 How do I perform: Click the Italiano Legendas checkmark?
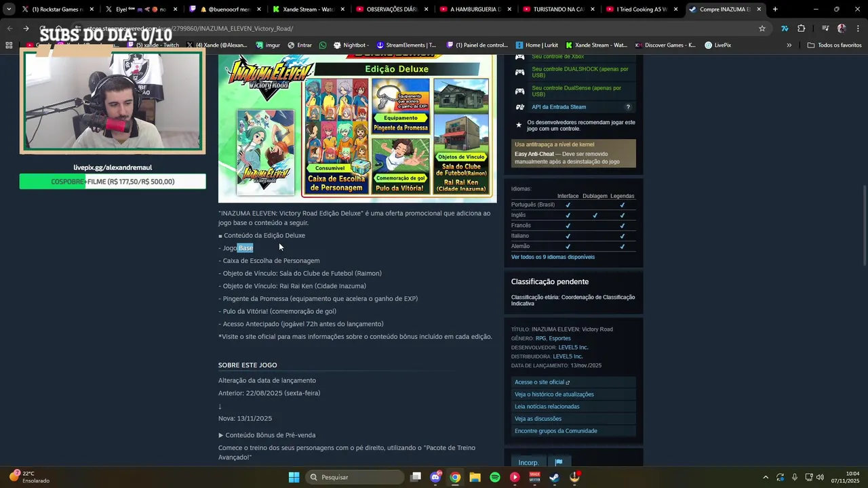[x=622, y=236]
